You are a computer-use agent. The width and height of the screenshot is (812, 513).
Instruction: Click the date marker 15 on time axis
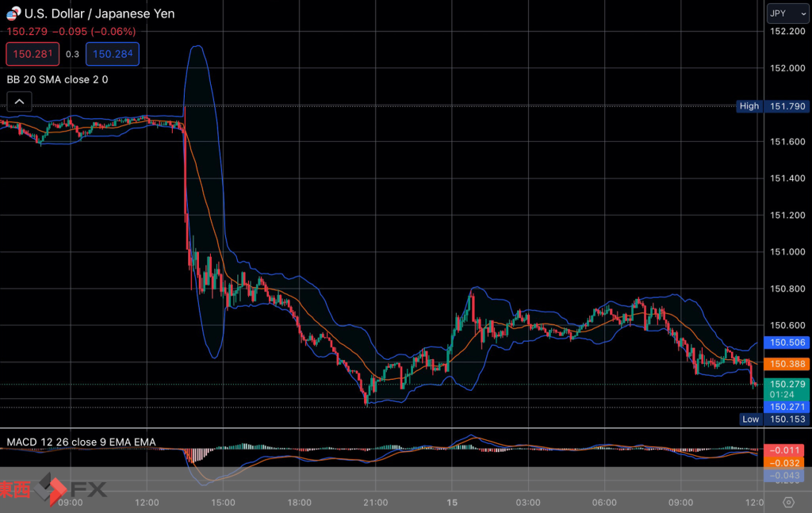pyautogui.click(x=450, y=503)
